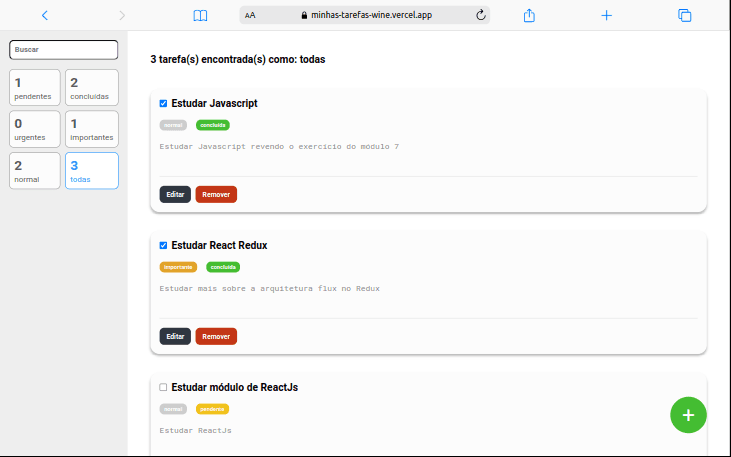Open the share sheet icon

(x=529, y=15)
